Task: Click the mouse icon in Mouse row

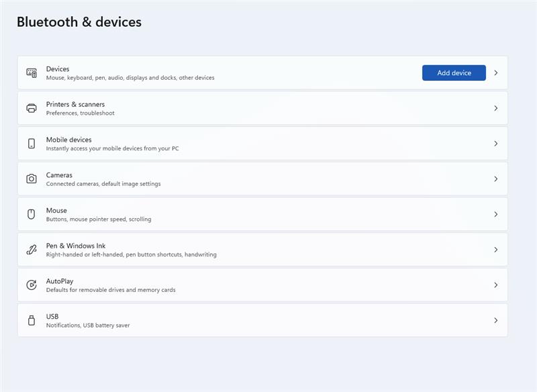Action: pyautogui.click(x=31, y=214)
